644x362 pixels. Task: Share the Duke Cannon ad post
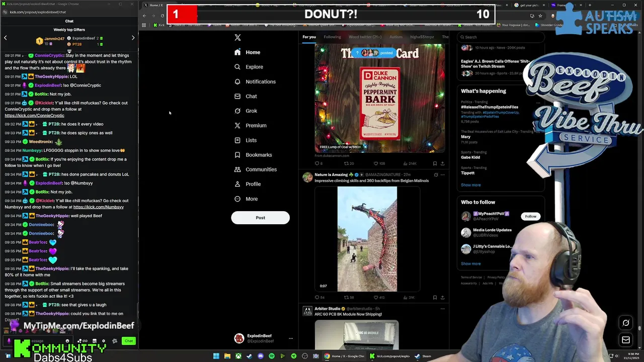442,163
